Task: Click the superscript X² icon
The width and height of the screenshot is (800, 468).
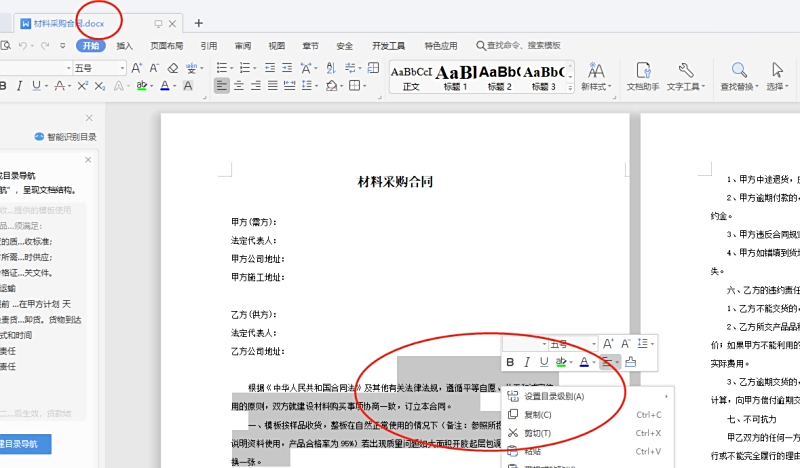Action: 82,86
